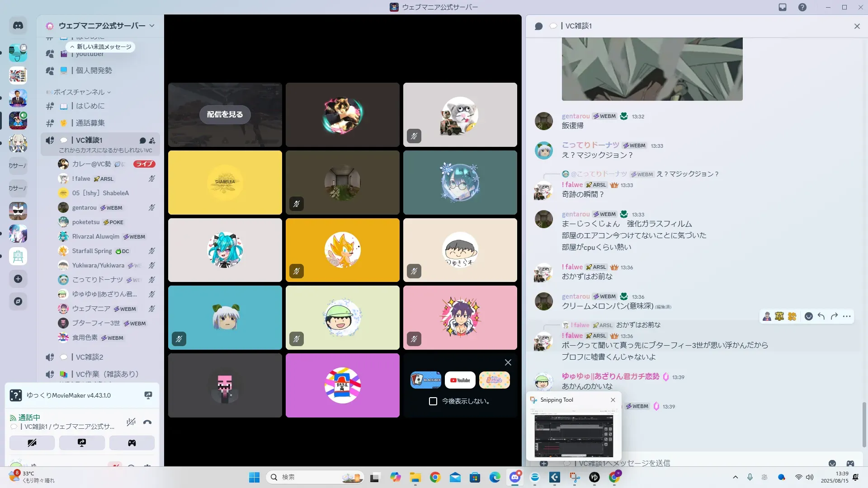
Task: Open Discord direct messages home
Action: pos(18,26)
